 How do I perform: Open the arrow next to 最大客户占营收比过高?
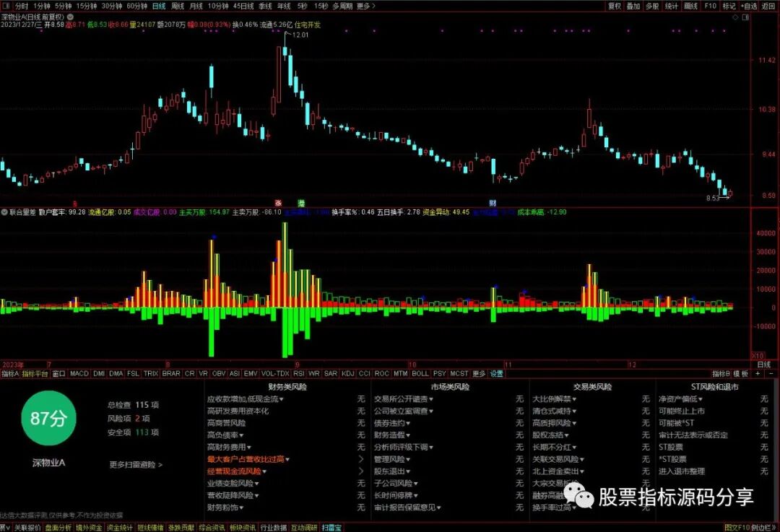tap(361, 459)
